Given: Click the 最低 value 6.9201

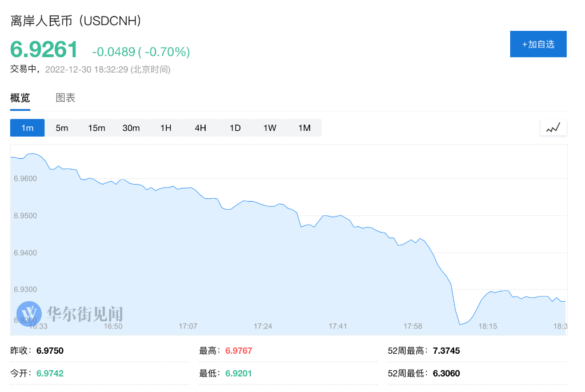Looking at the screenshot, I should (x=238, y=373).
